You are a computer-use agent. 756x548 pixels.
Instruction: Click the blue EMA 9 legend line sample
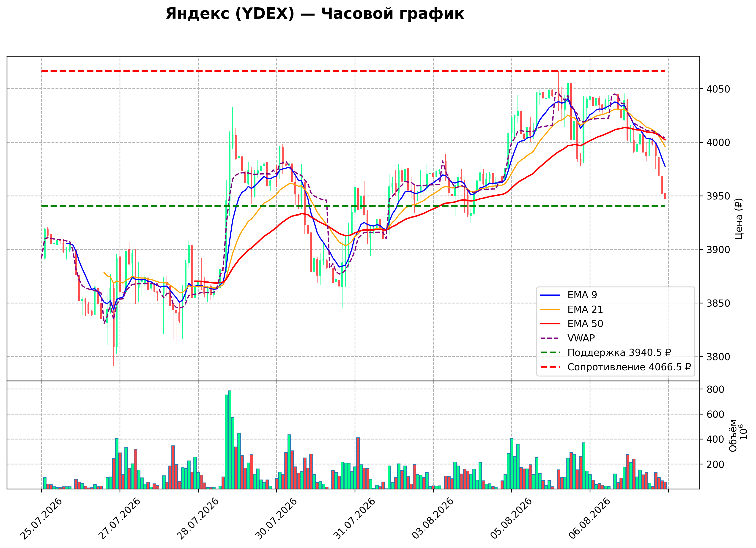click(550, 295)
